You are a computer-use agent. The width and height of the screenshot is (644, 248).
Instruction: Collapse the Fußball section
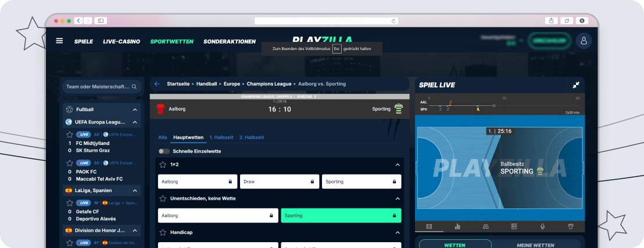[x=135, y=110]
